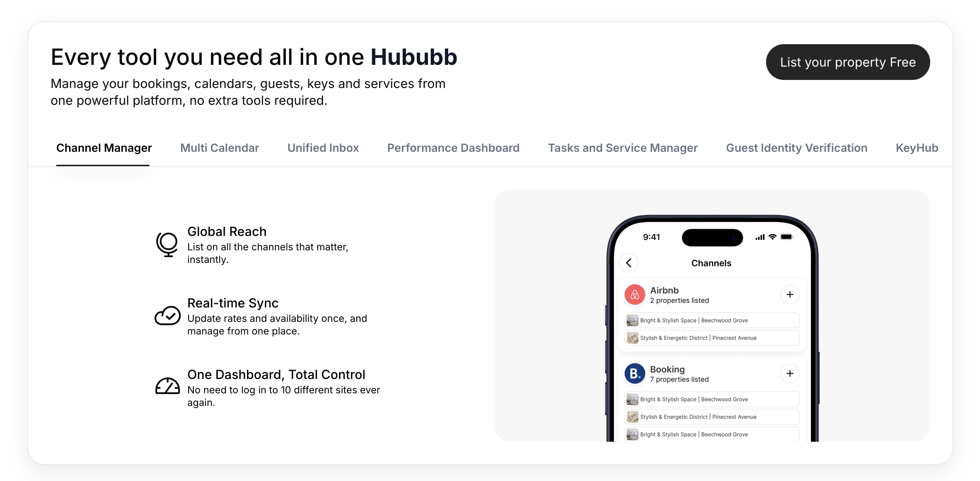Go to Tasks and Service Manager tab
This screenshot has width=980, height=481.
[622, 148]
